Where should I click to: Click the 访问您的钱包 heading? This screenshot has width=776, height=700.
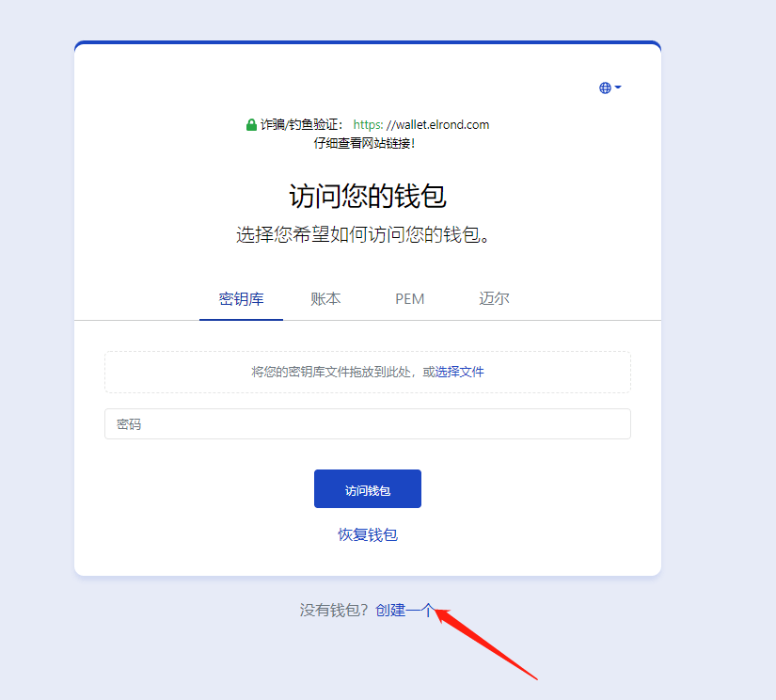(x=368, y=196)
